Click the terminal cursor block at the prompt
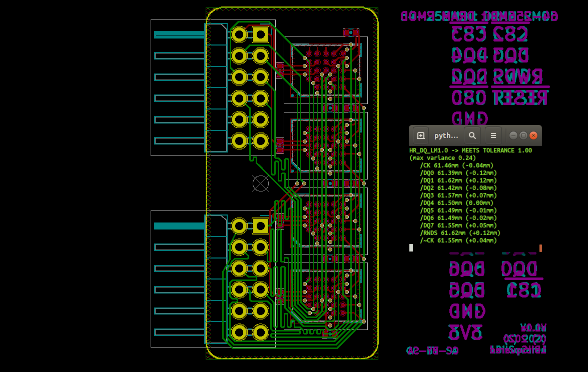This screenshot has height=372, width=588. (x=411, y=247)
